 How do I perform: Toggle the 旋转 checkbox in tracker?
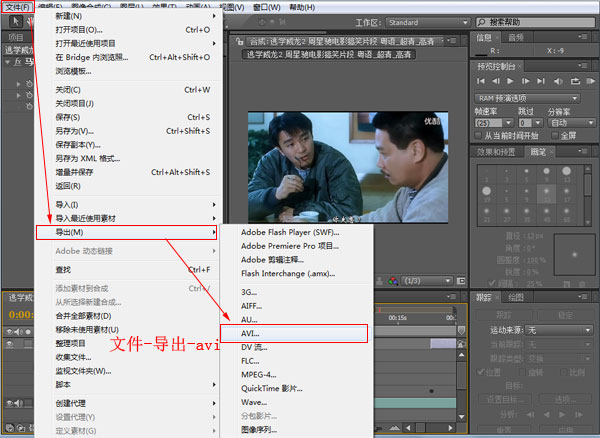pos(522,372)
